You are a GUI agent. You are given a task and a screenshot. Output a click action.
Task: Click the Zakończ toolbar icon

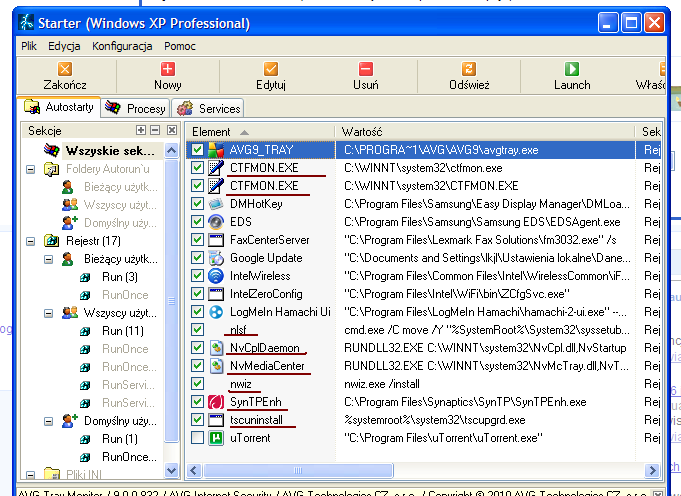coord(65,69)
